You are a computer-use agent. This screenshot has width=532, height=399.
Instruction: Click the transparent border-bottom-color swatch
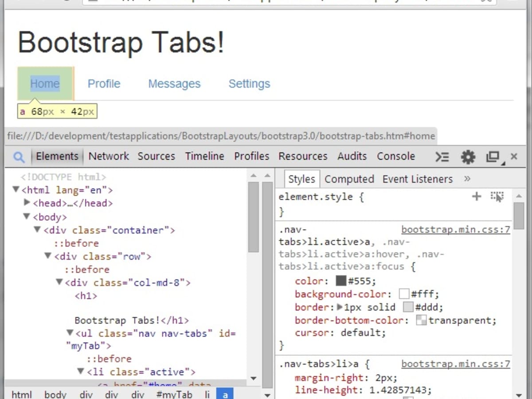[421, 320]
